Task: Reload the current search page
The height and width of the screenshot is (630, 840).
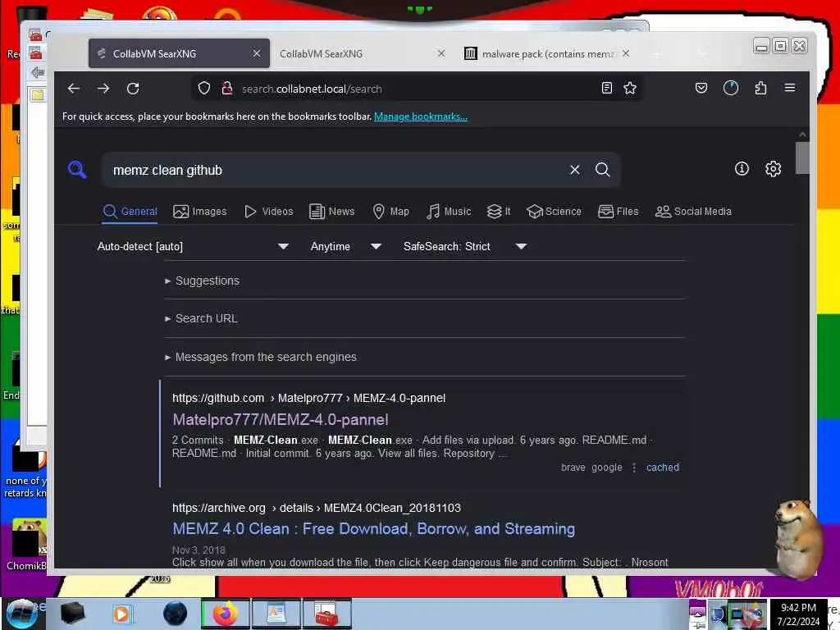Action: (x=133, y=89)
